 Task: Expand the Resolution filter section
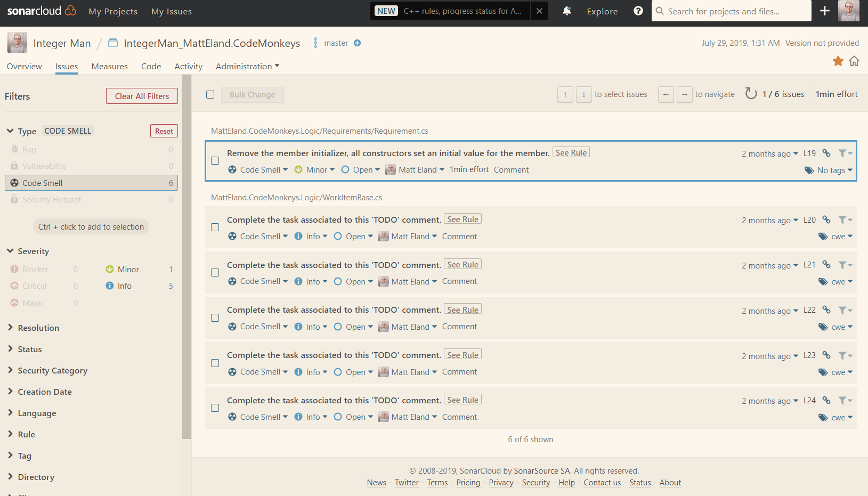click(38, 328)
